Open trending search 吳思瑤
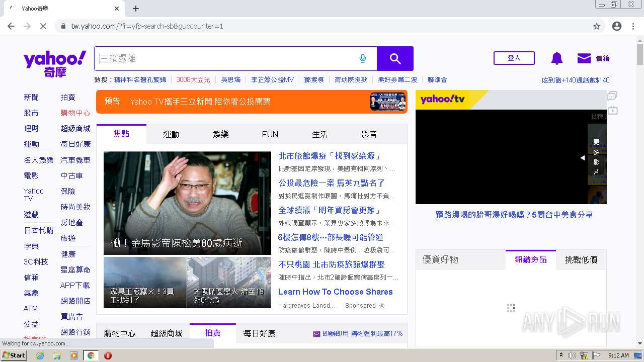Image resolution: width=644 pixels, height=362 pixels. [x=231, y=79]
